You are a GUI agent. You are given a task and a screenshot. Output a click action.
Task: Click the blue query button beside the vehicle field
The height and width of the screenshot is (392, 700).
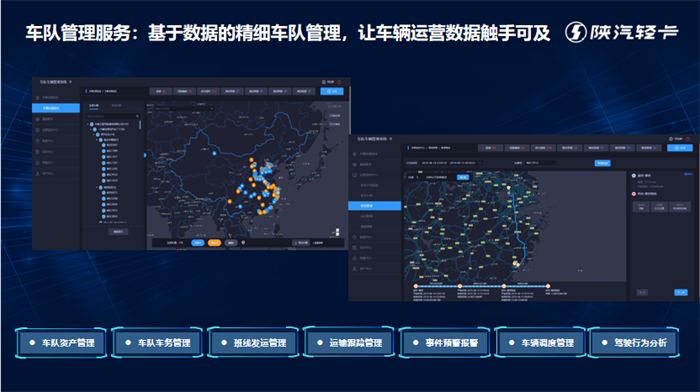click(602, 163)
